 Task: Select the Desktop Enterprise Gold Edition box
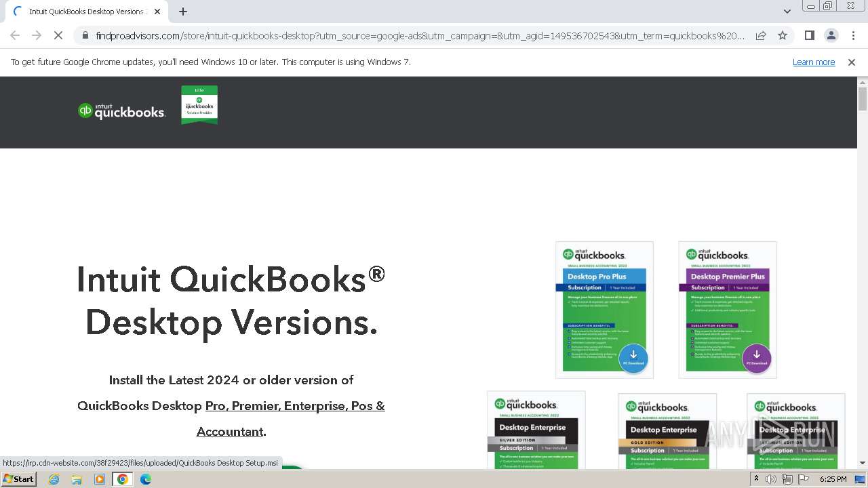tap(667, 430)
